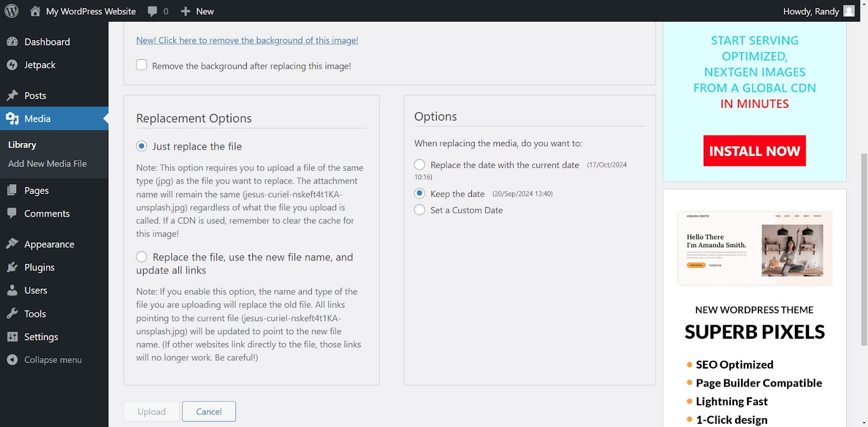The width and height of the screenshot is (868, 427).
Task: Select Set a Custom Date option
Action: (x=419, y=210)
